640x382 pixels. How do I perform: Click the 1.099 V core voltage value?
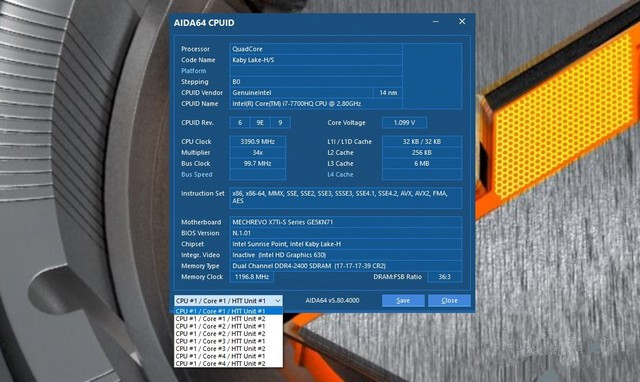pyautogui.click(x=404, y=122)
